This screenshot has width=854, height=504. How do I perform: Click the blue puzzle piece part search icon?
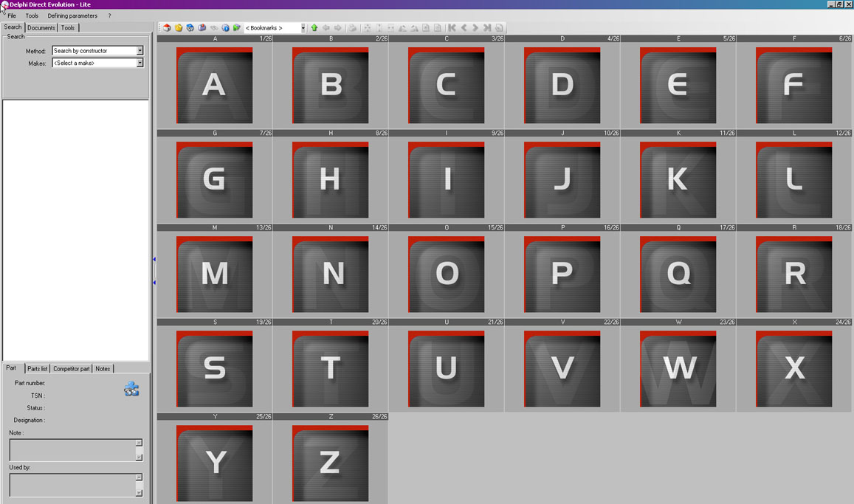(131, 389)
